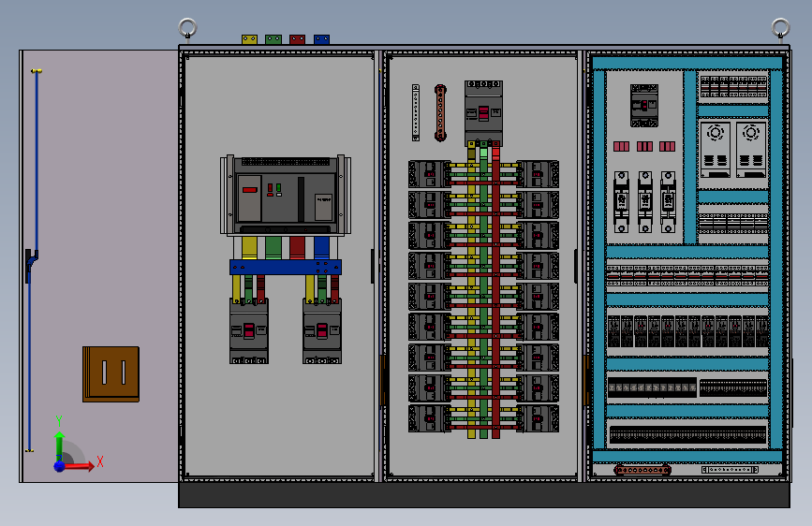Viewport: 812px width, 526px height.
Task: Select the left fan-cooled drive unit
Action: coord(716,150)
